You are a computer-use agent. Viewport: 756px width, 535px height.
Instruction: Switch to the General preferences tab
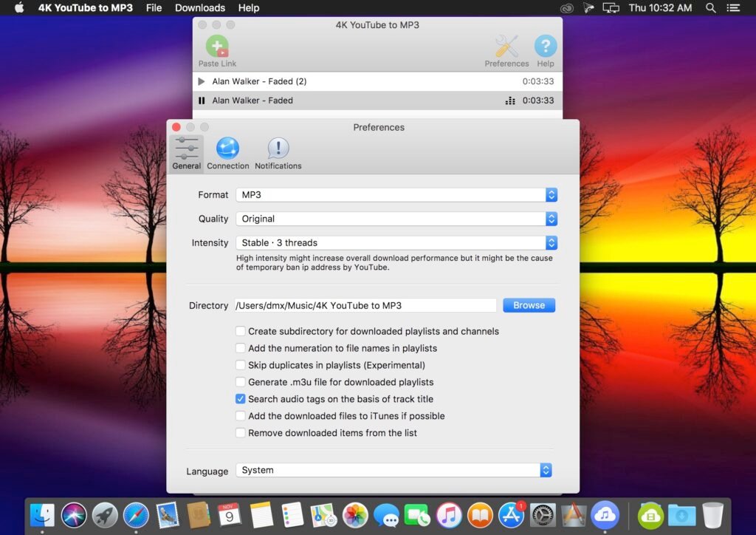[x=186, y=151]
